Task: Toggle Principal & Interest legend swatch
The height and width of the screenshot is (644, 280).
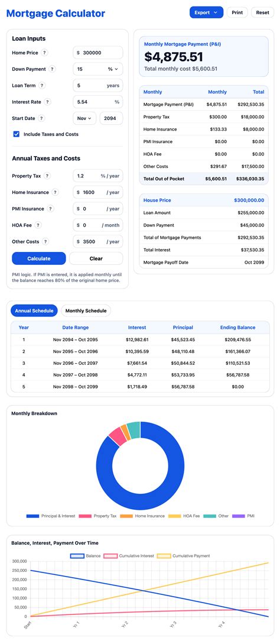Action: (32, 516)
